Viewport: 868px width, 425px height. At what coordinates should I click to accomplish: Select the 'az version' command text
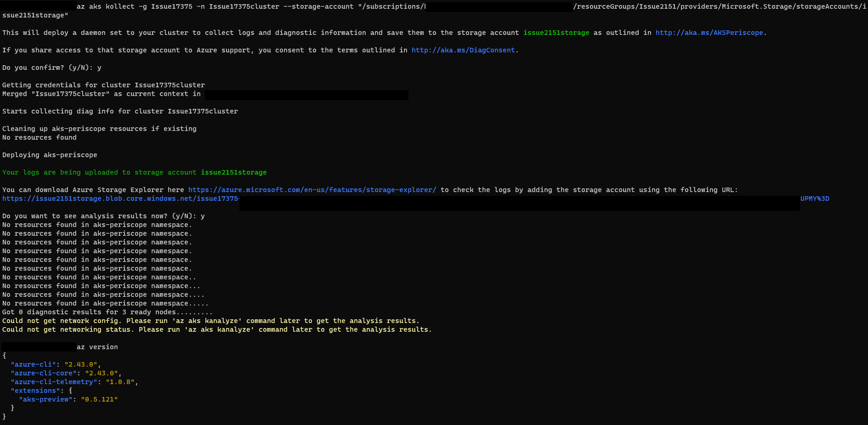pyautogui.click(x=97, y=346)
